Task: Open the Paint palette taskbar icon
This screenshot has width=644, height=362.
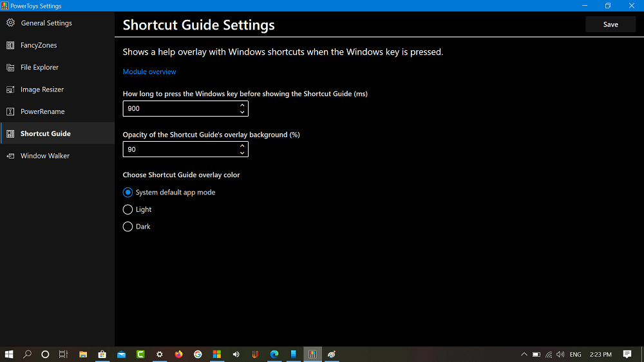Action: (332, 354)
